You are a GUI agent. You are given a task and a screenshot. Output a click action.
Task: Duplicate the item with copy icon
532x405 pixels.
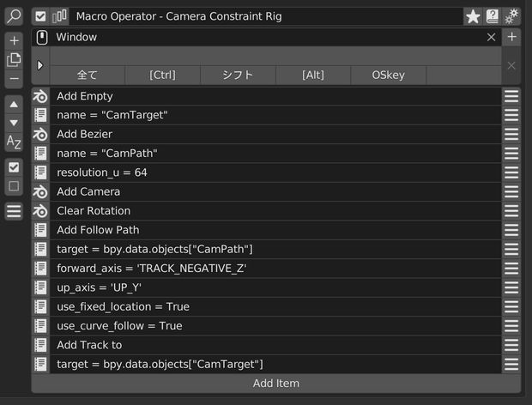pyautogui.click(x=14, y=60)
